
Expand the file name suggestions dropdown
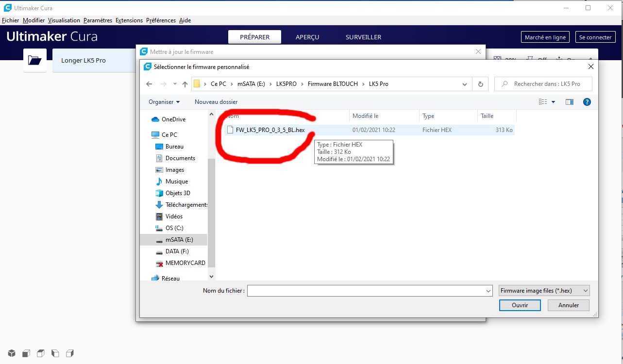click(x=488, y=291)
